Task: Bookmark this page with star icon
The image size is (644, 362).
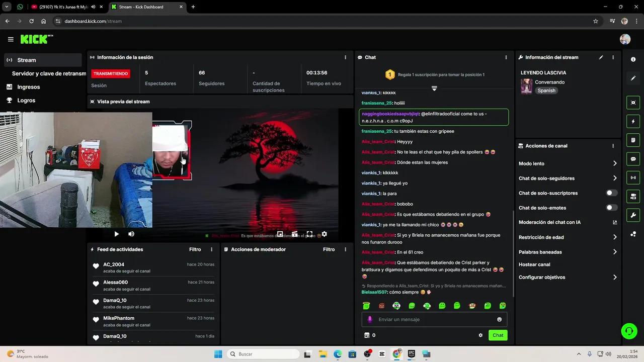Action: 596,21
